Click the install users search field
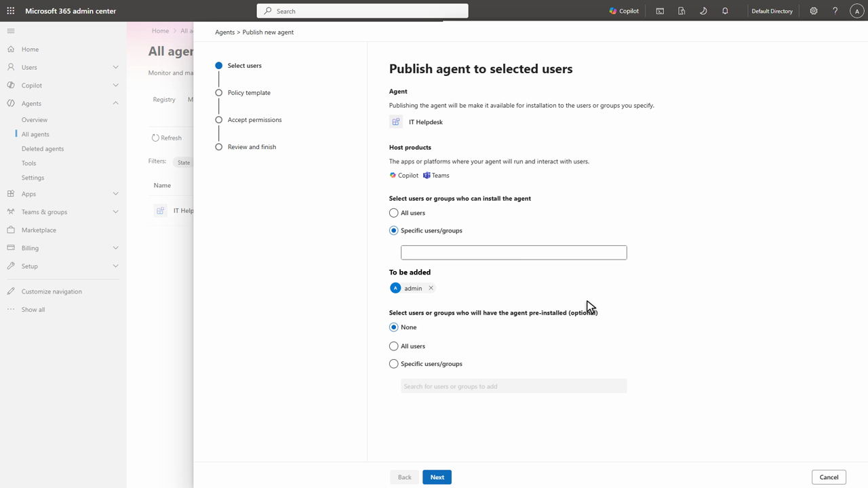This screenshot has height=488, width=868. (514, 253)
